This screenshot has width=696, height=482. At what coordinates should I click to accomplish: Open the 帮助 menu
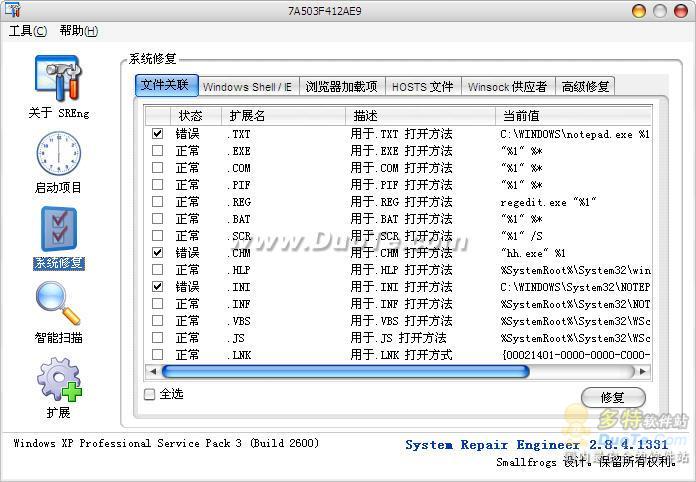78,31
